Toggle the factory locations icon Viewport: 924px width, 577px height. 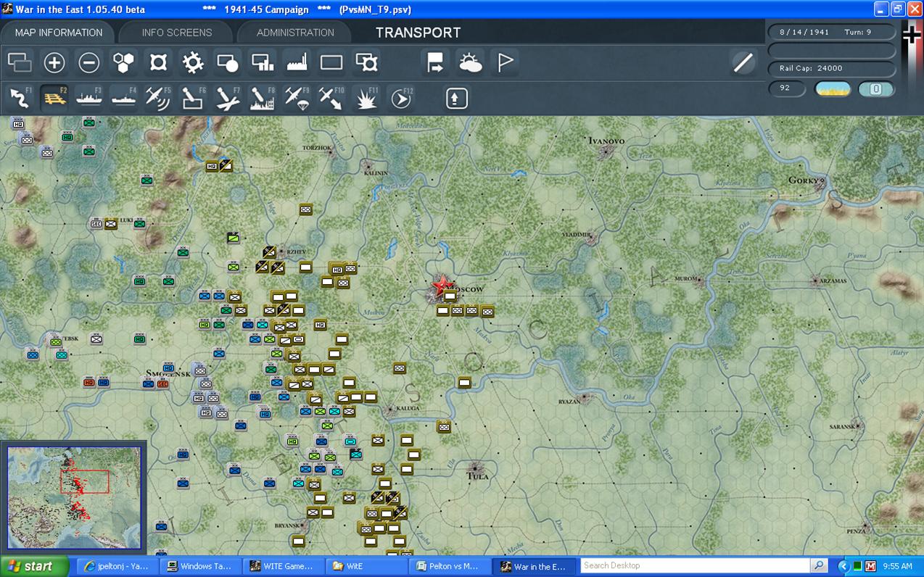point(297,63)
